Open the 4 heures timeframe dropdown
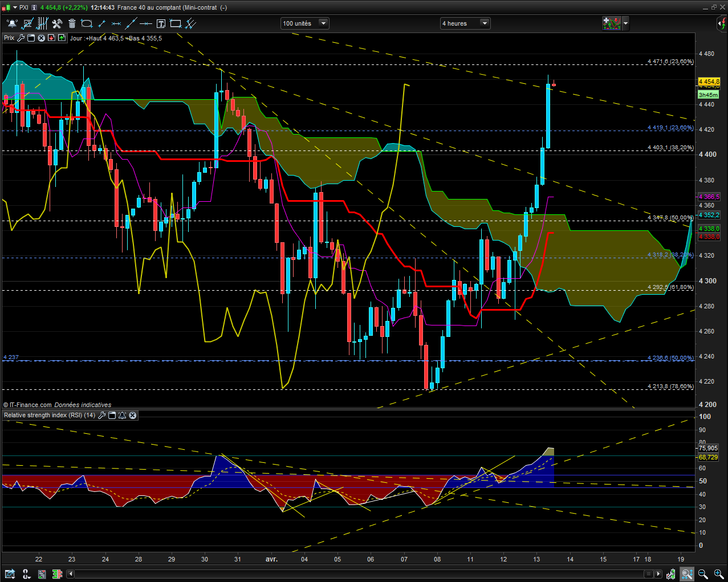Screen dimensions: 728x582 pyautogui.click(x=465, y=23)
